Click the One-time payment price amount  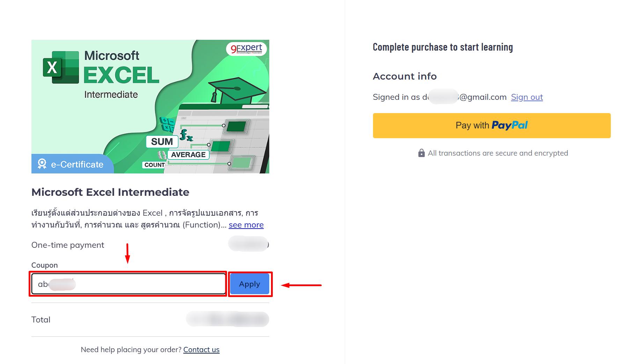(x=248, y=244)
